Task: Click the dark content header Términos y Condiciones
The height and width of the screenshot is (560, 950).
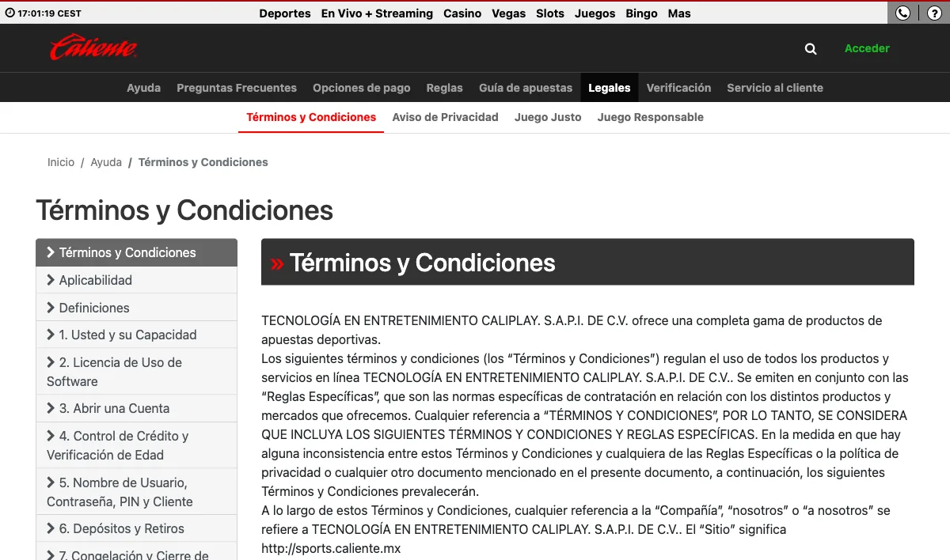Action: pos(587,262)
